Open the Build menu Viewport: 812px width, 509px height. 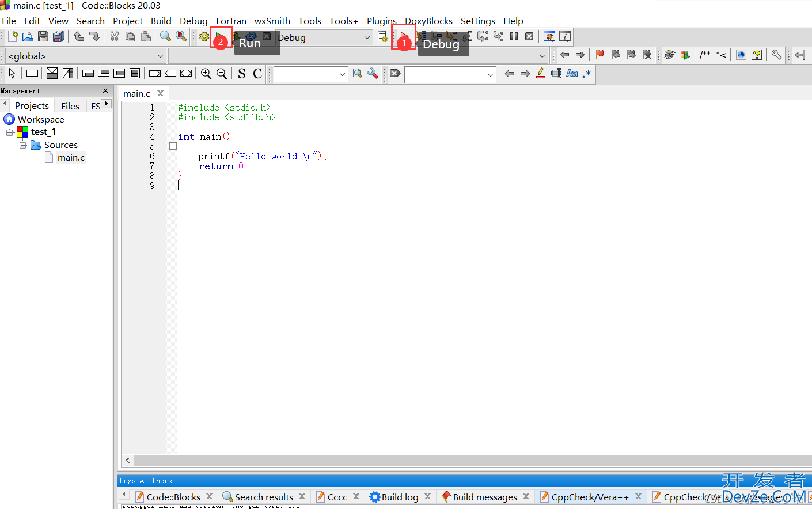point(161,21)
